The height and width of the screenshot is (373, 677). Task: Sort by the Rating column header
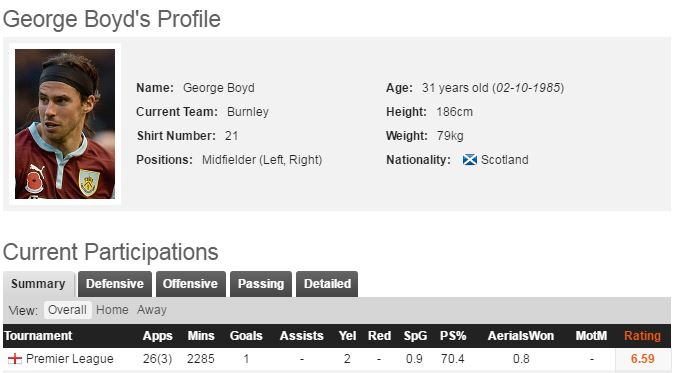pos(642,336)
